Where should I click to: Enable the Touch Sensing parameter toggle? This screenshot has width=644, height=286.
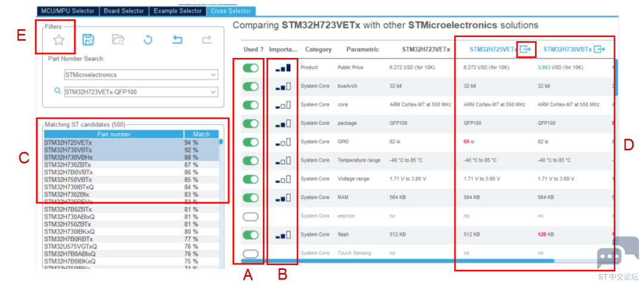click(250, 254)
